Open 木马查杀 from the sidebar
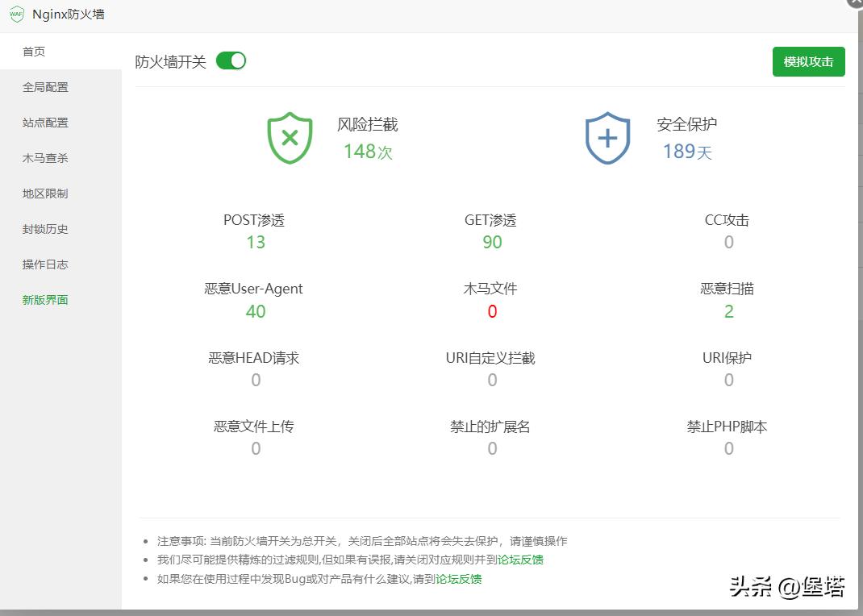Viewport: 863px width, 616px height. [x=45, y=158]
